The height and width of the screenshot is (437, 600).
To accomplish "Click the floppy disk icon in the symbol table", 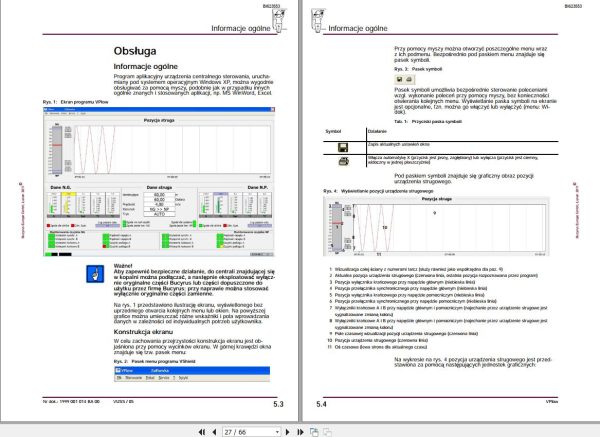I will click(343, 147).
